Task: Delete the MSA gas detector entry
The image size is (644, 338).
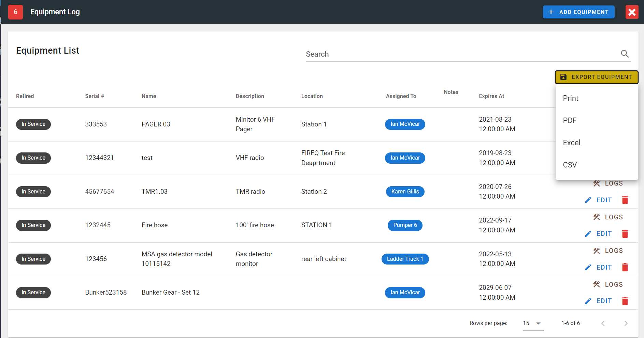Action: click(x=625, y=267)
